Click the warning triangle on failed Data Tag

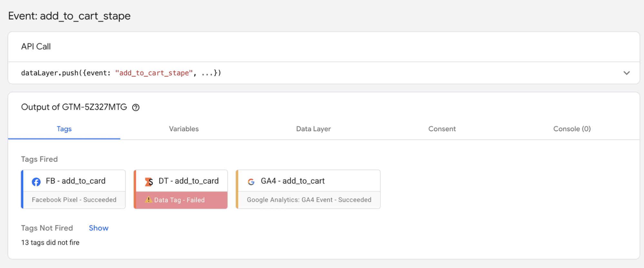148,200
